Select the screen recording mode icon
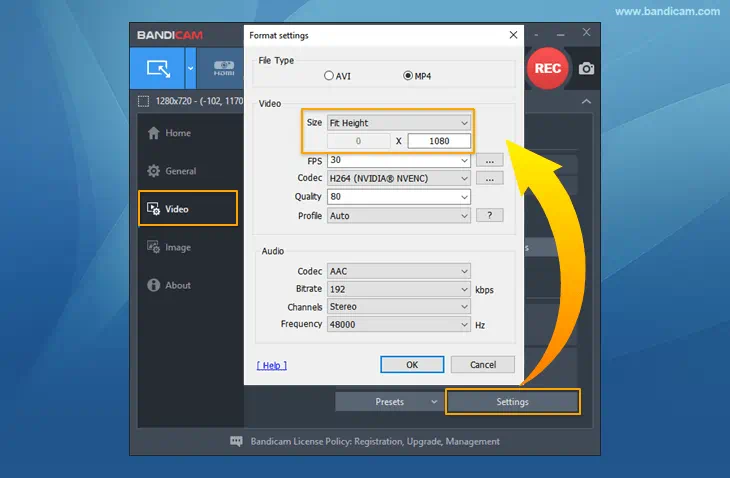730x478 pixels. point(158,68)
